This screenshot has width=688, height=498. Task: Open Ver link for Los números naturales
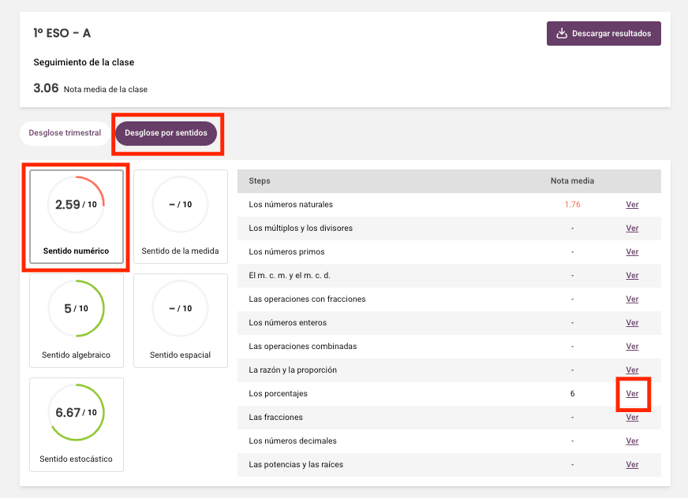point(632,204)
